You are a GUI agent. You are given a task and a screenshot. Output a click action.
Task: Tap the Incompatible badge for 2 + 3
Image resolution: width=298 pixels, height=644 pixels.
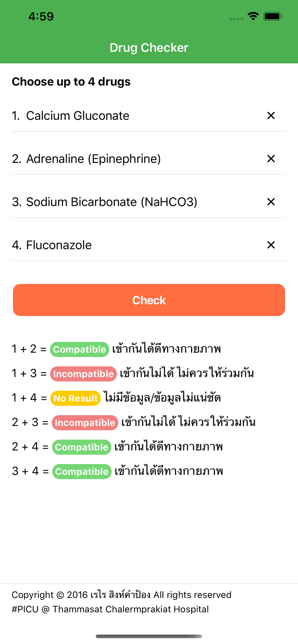click(85, 423)
